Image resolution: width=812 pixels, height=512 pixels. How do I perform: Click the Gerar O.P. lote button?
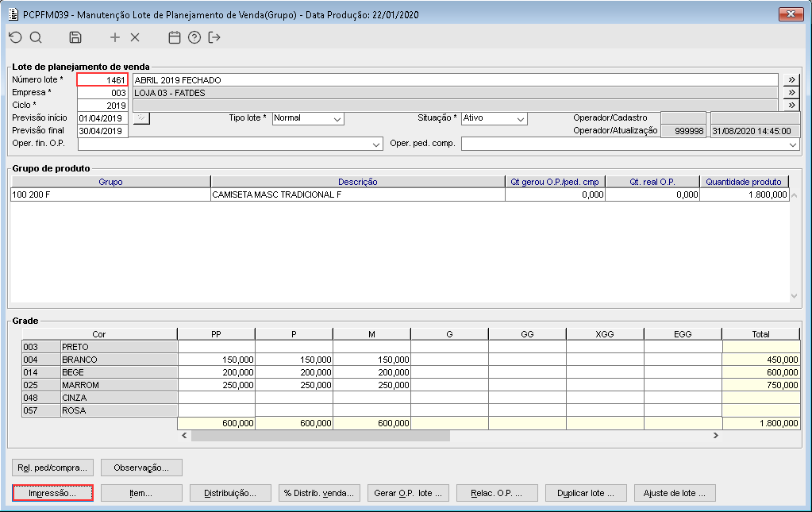coord(408,493)
